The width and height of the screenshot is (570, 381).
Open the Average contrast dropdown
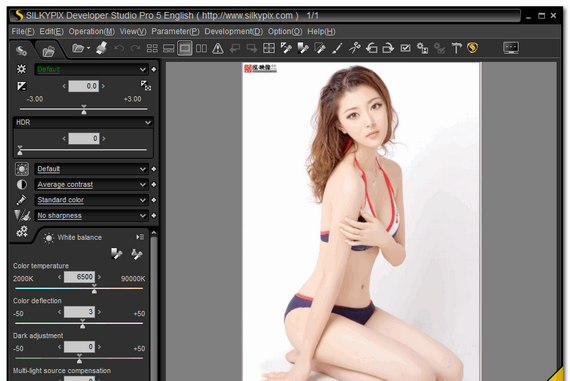tap(91, 185)
